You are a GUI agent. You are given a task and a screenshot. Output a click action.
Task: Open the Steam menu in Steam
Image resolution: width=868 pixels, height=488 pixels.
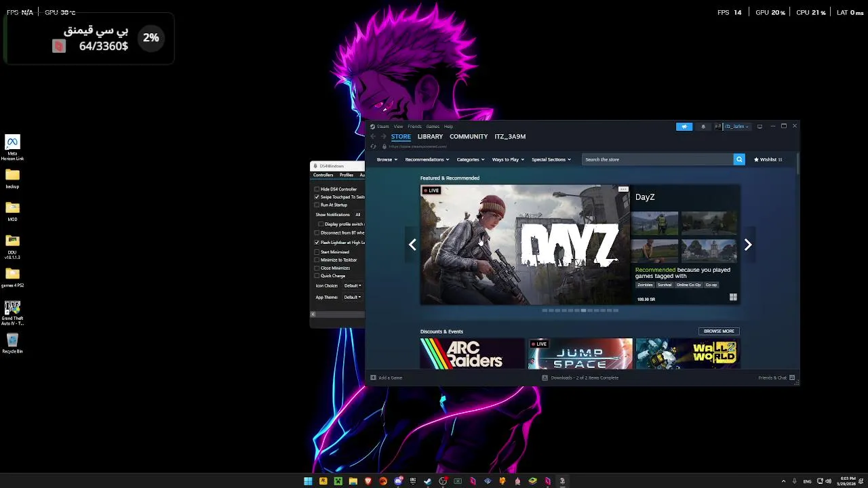click(383, 127)
